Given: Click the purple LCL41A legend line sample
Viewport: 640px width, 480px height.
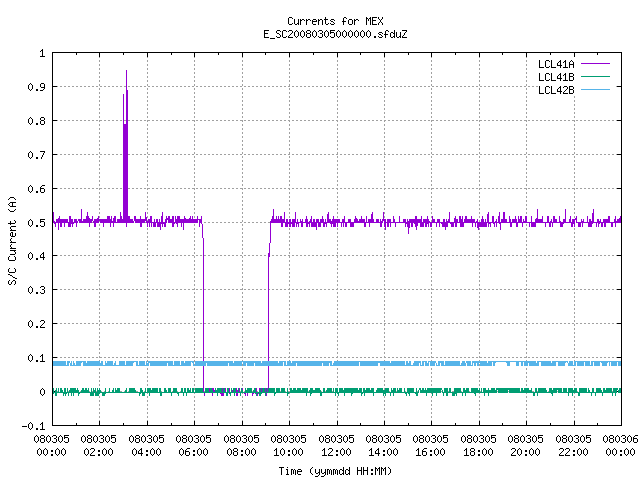Looking at the screenshot, I should [596, 64].
